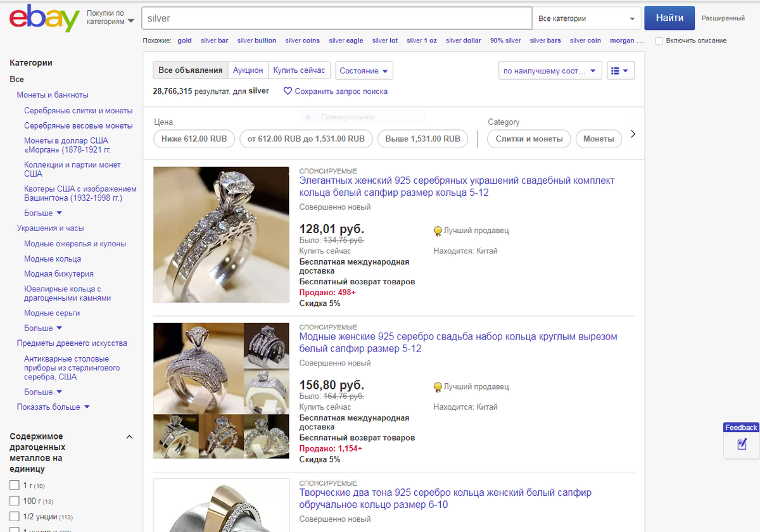Click related search '90% silver'
This screenshot has width=760, height=532.
click(505, 41)
